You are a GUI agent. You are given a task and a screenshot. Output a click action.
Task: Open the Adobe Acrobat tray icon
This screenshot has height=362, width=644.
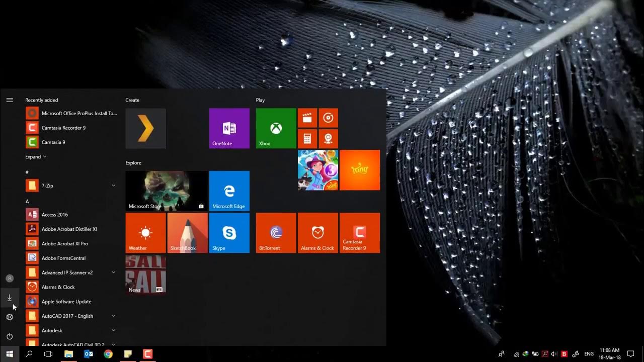point(545,354)
